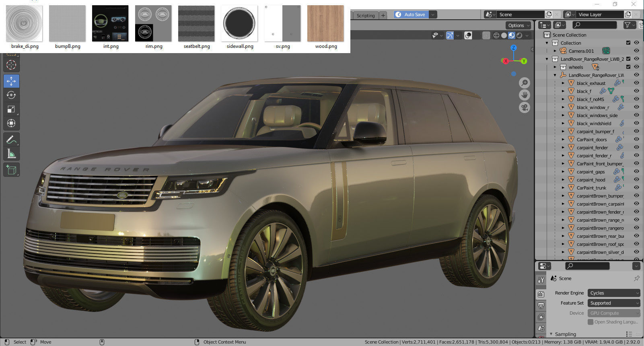Select the wood.png thumbnail
The height and width of the screenshot is (346, 644).
[x=326, y=27]
